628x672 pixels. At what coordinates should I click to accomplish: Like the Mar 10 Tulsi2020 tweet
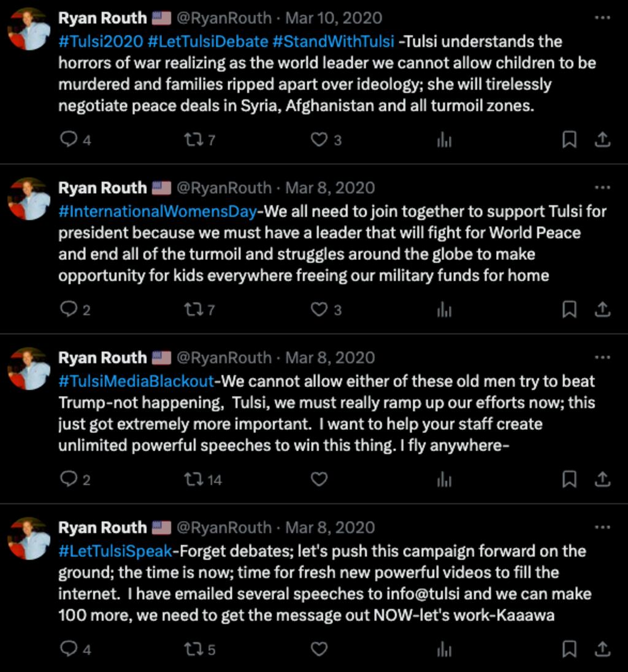(319, 140)
